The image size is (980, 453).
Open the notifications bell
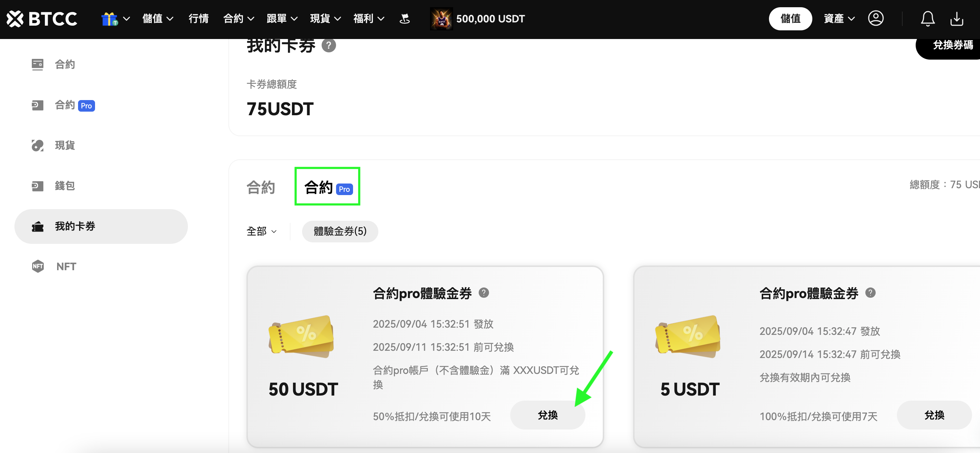click(x=928, y=19)
